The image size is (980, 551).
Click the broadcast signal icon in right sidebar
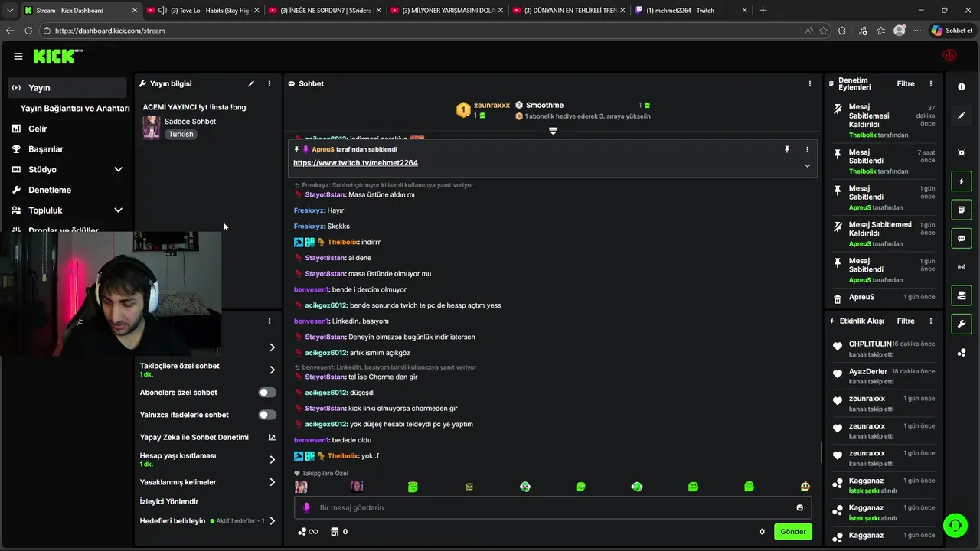(x=962, y=266)
